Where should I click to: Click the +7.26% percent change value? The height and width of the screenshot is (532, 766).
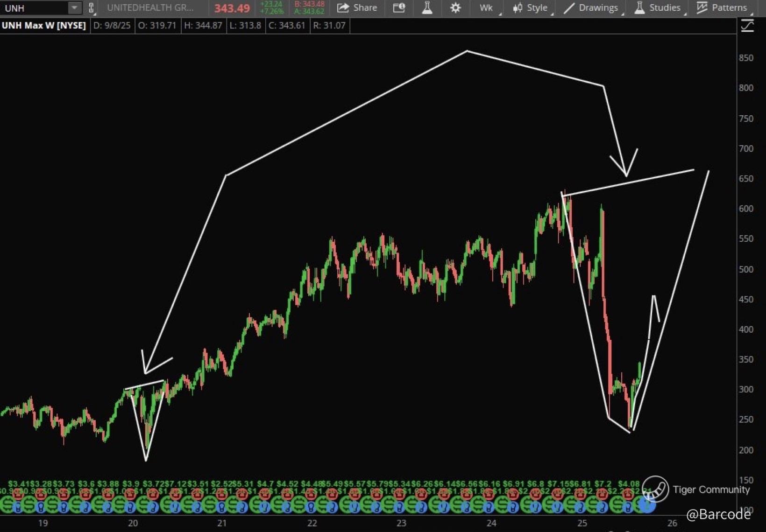coord(271,11)
